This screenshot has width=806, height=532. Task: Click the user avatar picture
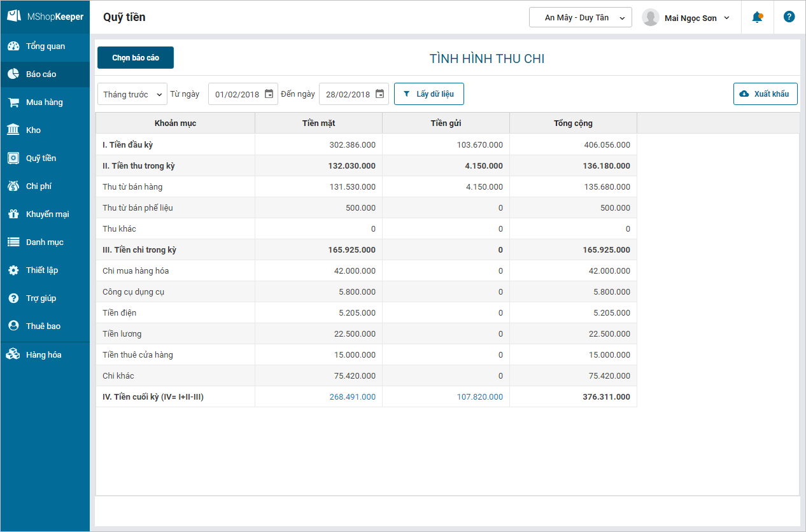coord(651,18)
